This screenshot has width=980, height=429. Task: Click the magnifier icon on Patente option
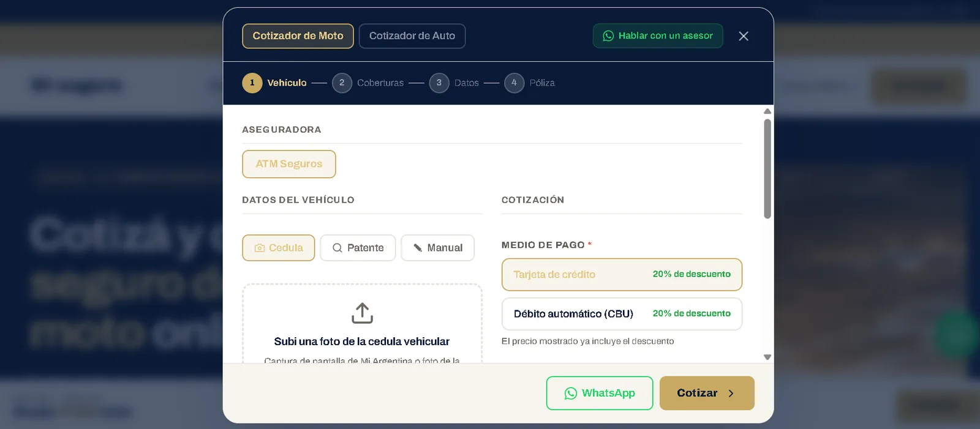click(x=337, y=248)
